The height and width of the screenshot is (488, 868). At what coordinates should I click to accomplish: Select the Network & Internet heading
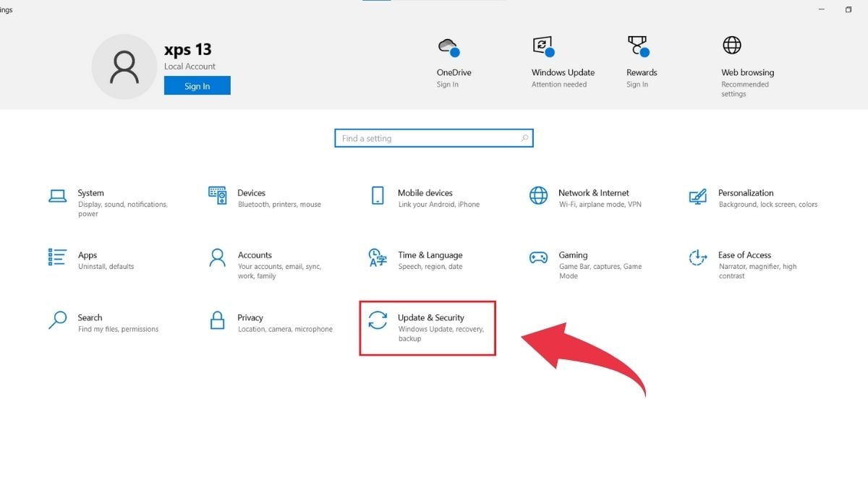pyautogui.click(x=594, y=193)
